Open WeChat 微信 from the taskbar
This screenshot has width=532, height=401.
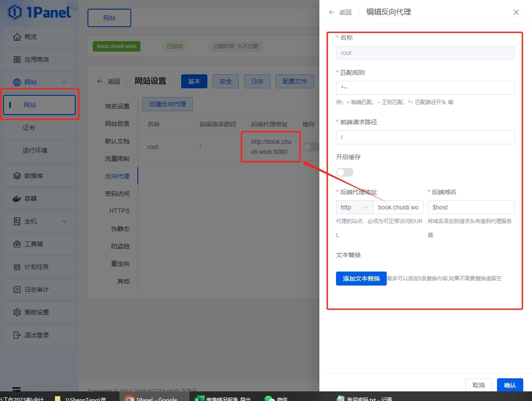(276, 398)
